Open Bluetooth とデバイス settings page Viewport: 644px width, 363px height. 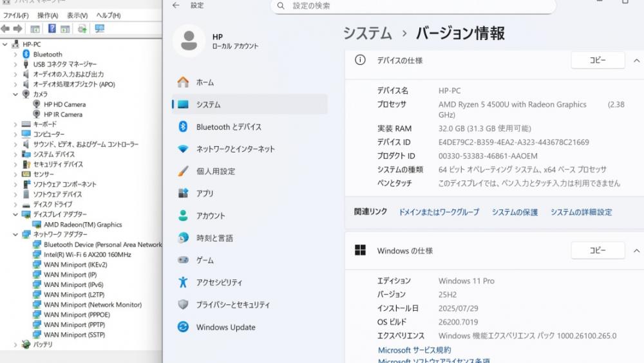(249, 127)
